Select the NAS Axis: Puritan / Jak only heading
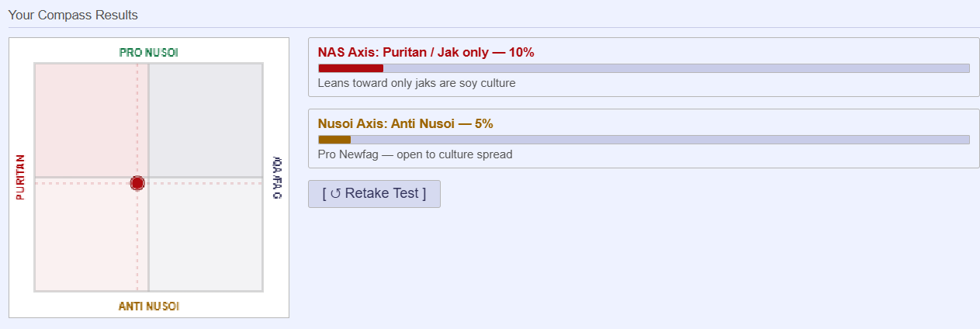980x329 pixels. tap(426, 52)
